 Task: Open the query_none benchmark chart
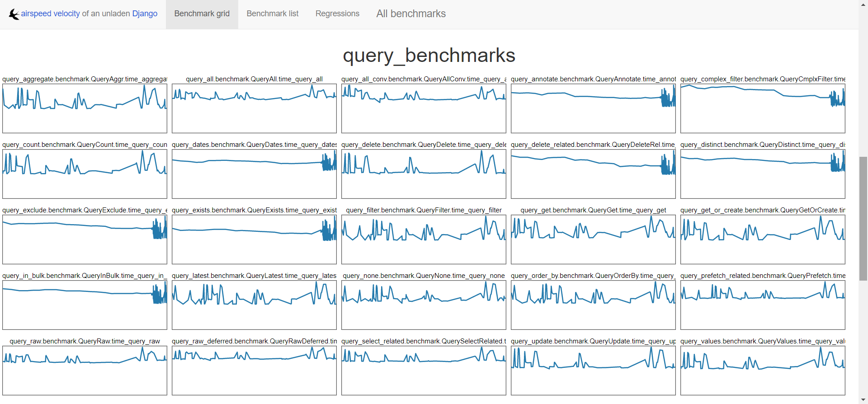(424, 305)
